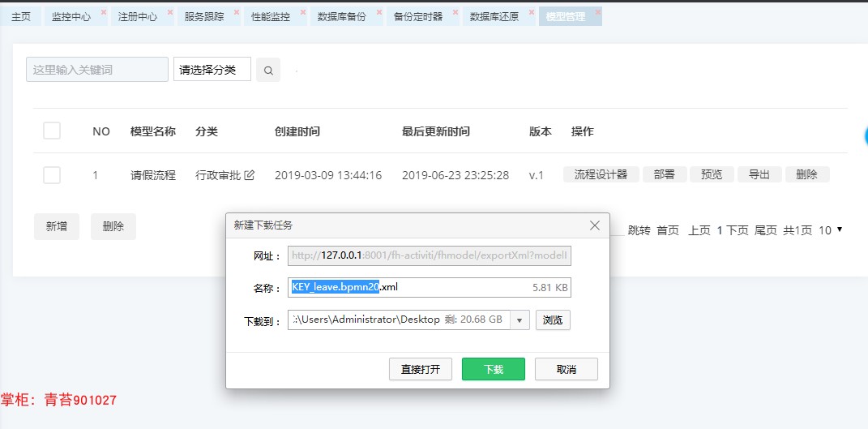This screenshot has width=868, height=429.
Task: Switch to the 注册中心 tab
Action: coord(137,17)
